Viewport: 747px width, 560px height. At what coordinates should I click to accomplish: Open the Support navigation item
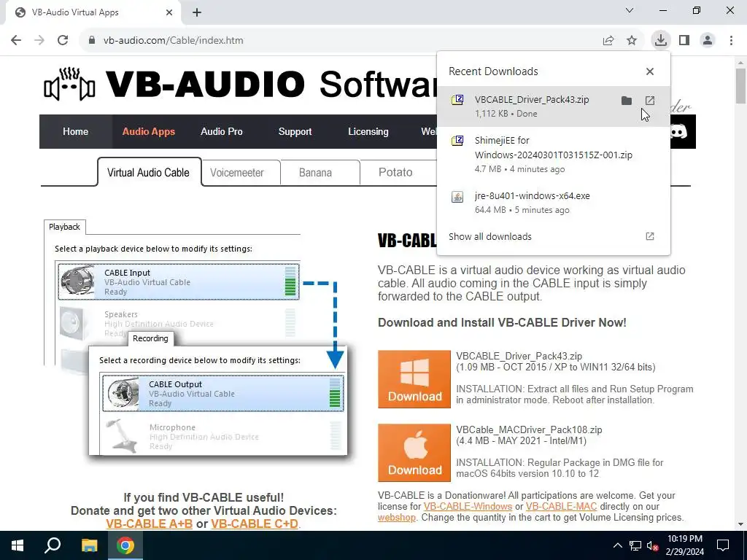point(295,131)
